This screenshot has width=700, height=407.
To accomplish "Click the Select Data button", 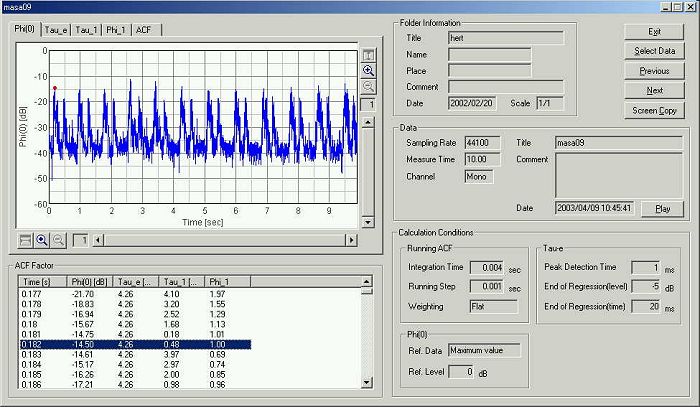I will coord(654,51).
